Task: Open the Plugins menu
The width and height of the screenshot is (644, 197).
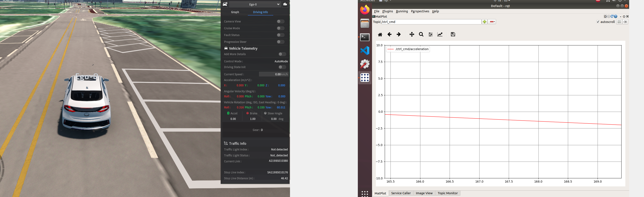Action: [x=388, y=11]
